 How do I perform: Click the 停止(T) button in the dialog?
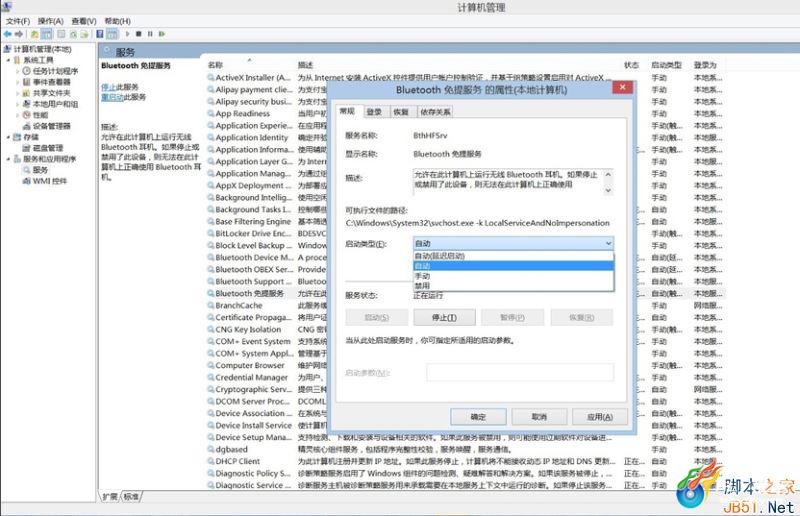pos(444,317)
